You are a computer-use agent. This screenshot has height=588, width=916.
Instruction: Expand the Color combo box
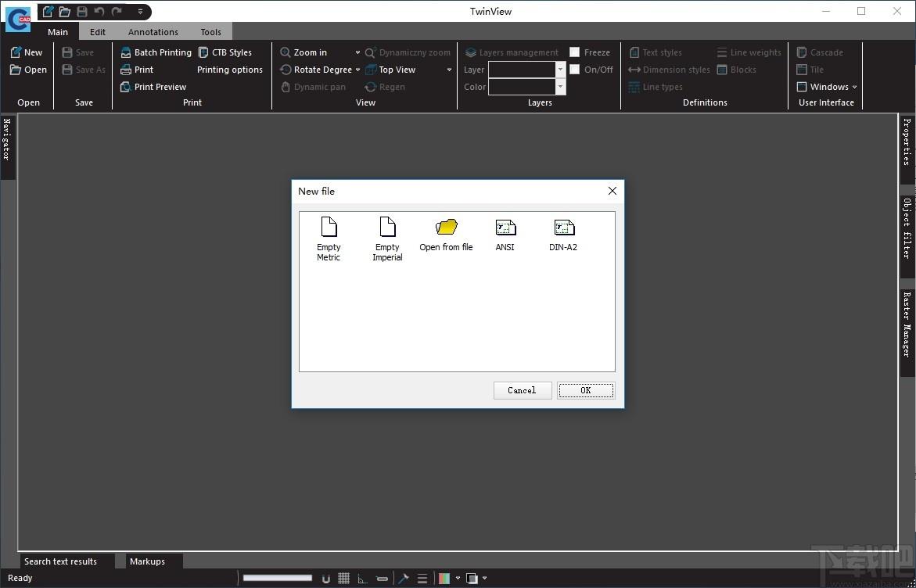point(561,87)
